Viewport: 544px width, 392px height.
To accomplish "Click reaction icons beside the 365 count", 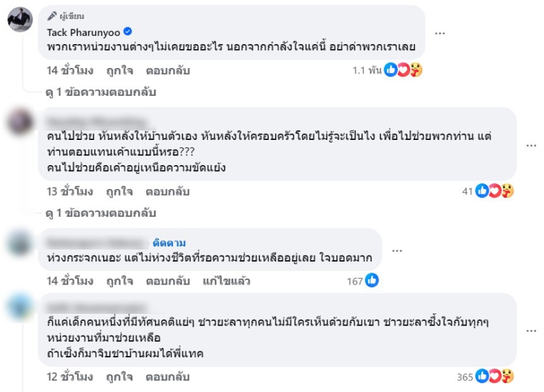I will click(x=494, y=376).
